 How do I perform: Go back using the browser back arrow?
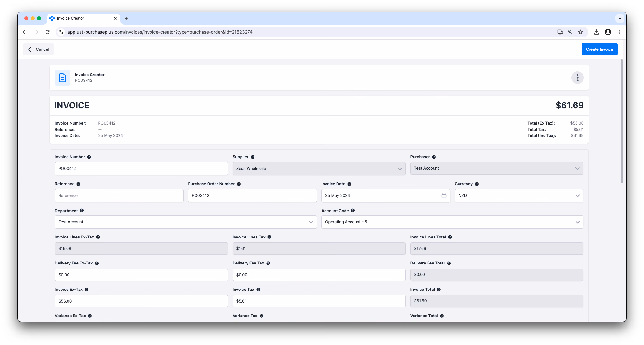click(x=25, y=32)
